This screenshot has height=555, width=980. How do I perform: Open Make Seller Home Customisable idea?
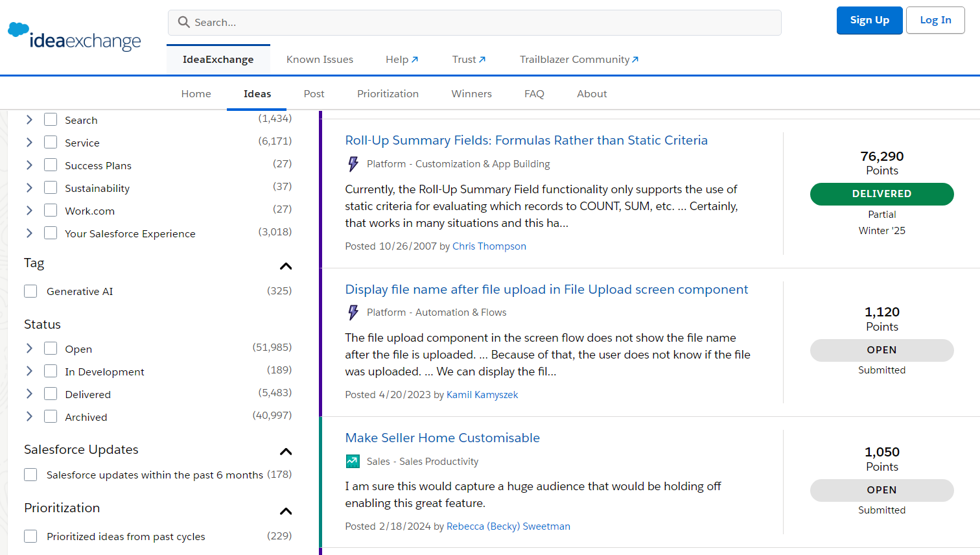tap(443, 438)
